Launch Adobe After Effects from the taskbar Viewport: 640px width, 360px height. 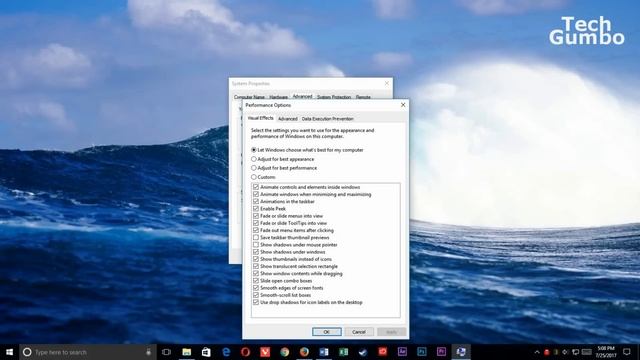(x=402, y=352)
